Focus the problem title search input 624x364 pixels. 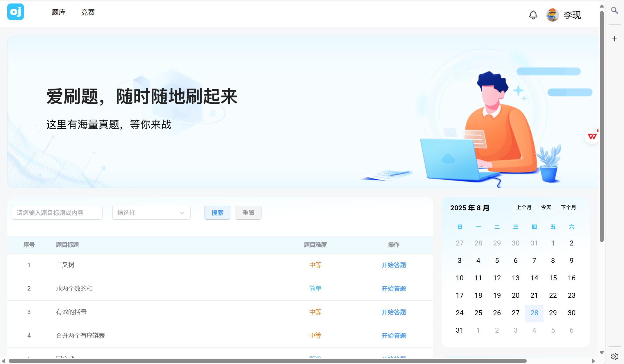57,213
